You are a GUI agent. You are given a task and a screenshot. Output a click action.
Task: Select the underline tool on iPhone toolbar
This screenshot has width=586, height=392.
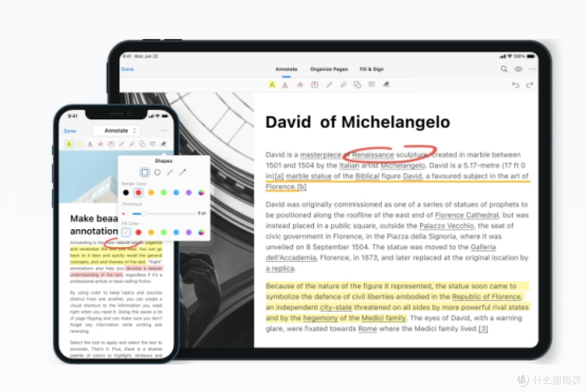pos(90,144)
